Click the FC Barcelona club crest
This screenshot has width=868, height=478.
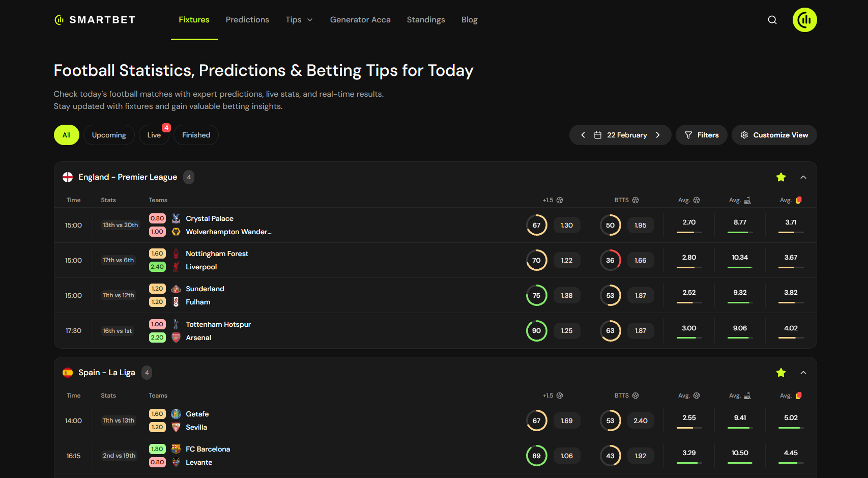pyautogui.click(x=176, y=449)
